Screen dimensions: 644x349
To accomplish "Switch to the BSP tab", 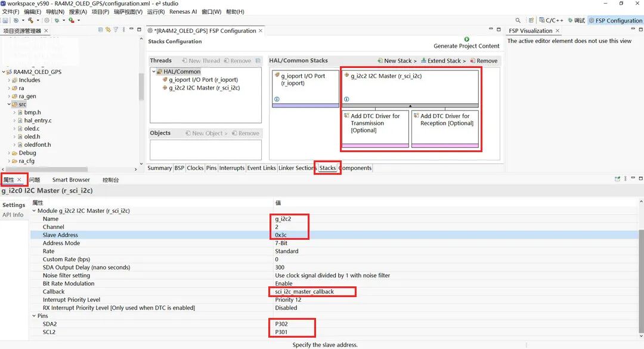I will [x=179, y=168].
